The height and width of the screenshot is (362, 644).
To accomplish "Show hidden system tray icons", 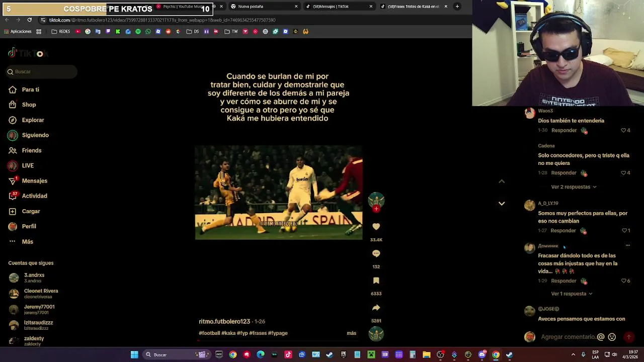I will [x=573, y=355].
